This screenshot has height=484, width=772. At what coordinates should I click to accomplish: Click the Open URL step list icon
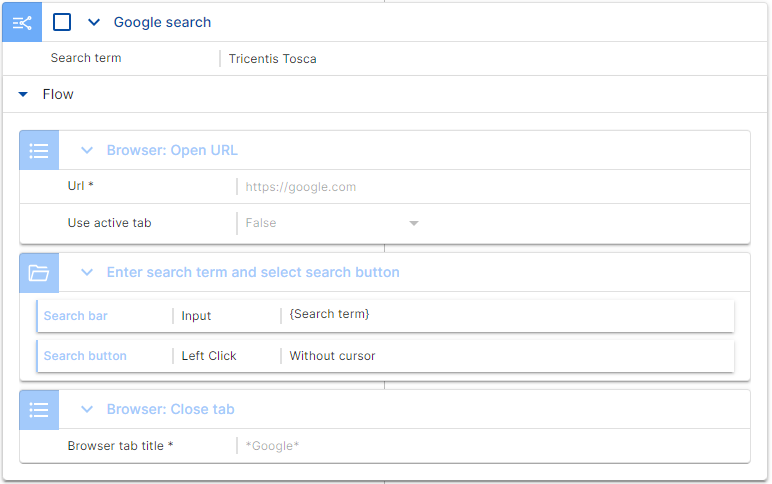(39, 151)
